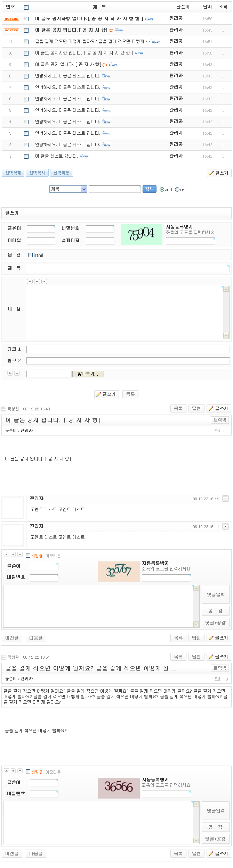Image resolution: width=233 pixels, height=868 pixels.
Task: Click the 선택삭제 tab button
Action: (x=13, y=173)
